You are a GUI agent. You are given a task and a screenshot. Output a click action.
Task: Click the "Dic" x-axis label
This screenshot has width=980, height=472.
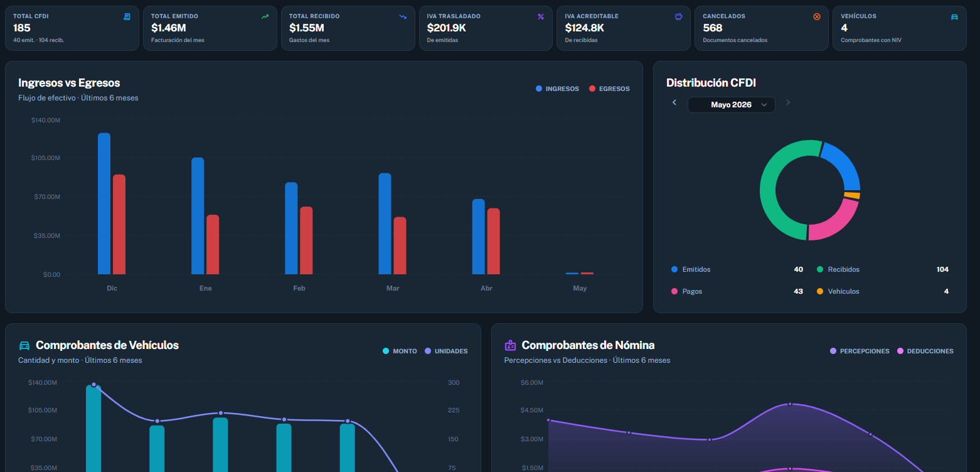(x=112, y=289)
